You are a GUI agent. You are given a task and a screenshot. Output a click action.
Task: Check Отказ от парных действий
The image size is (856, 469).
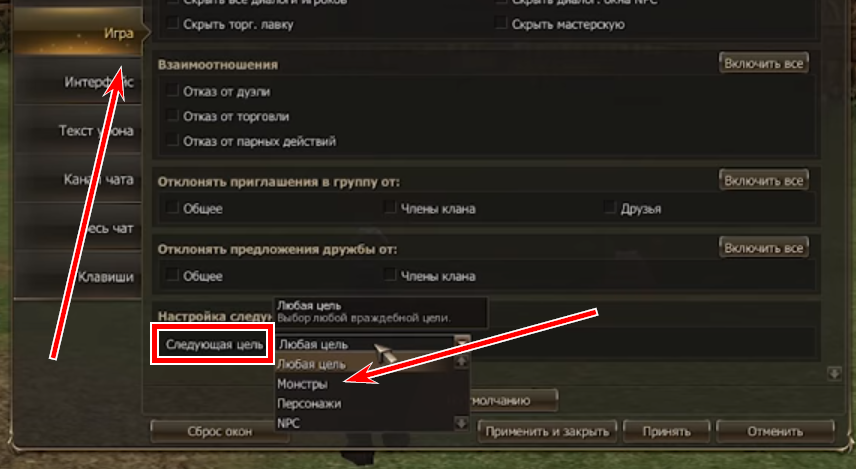[173, 141]
